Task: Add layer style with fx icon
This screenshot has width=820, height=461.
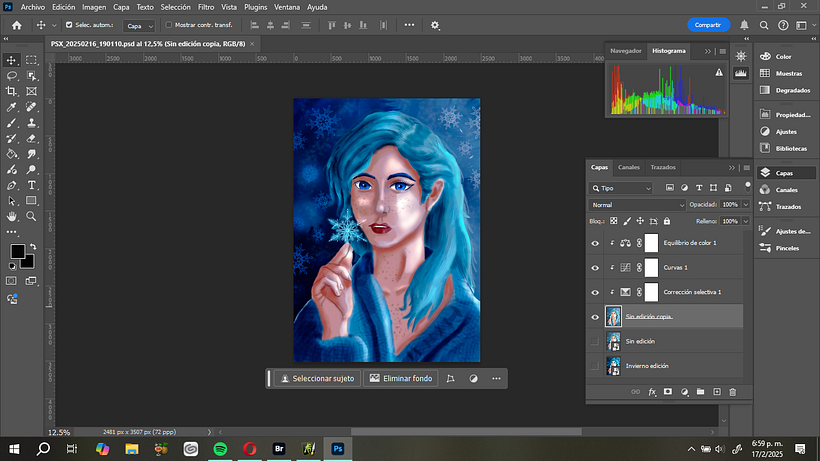Action: coord(651,392)
